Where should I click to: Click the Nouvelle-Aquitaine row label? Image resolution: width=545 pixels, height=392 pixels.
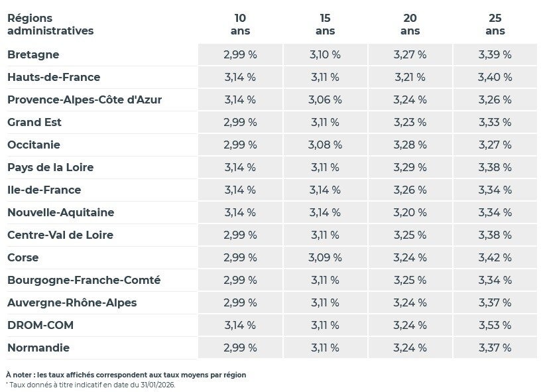tap(60, 212)
